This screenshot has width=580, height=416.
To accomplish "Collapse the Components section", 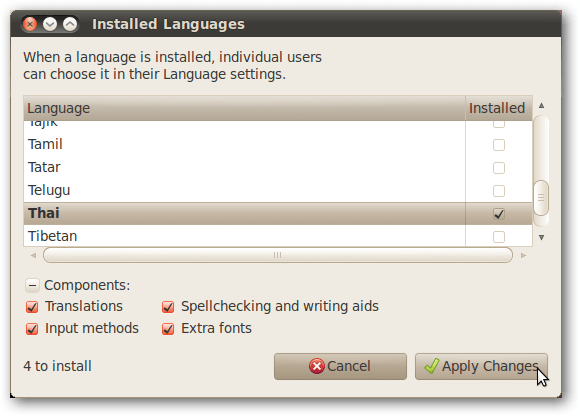I will (x=32, y=285).
